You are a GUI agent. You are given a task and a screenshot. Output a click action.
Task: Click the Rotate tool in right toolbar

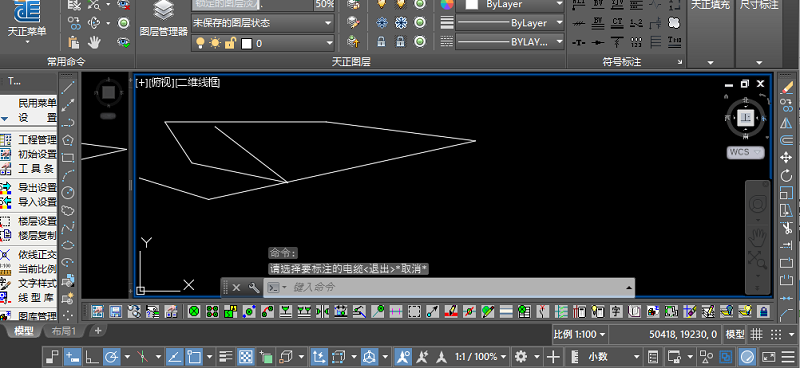click(x=786, y=176)
